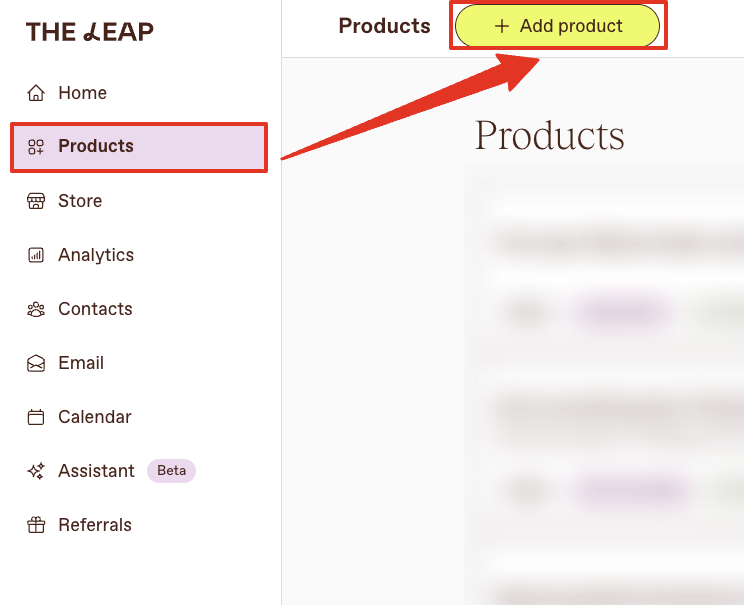
Task: Click the Store shopfront icon
Action: click(36, 201)
